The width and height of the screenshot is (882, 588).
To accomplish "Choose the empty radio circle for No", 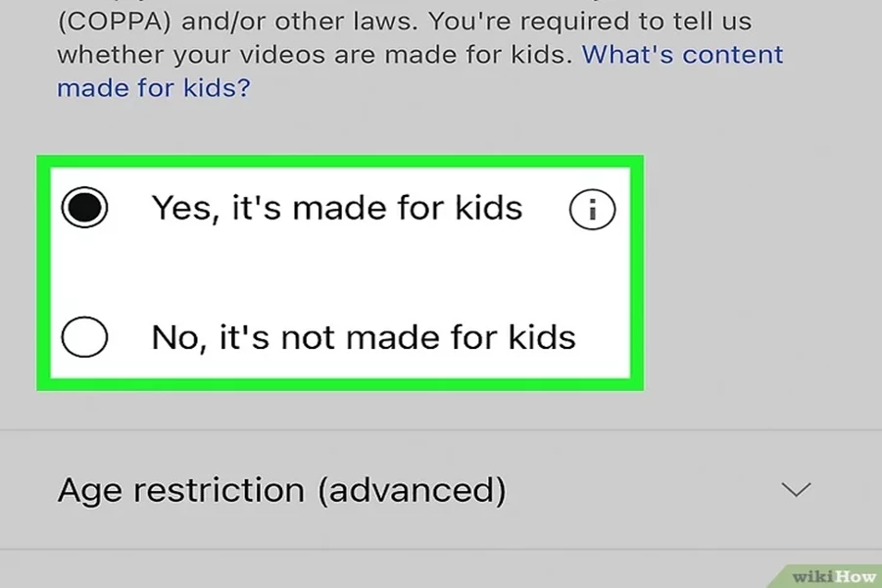I will click(84, 337).
